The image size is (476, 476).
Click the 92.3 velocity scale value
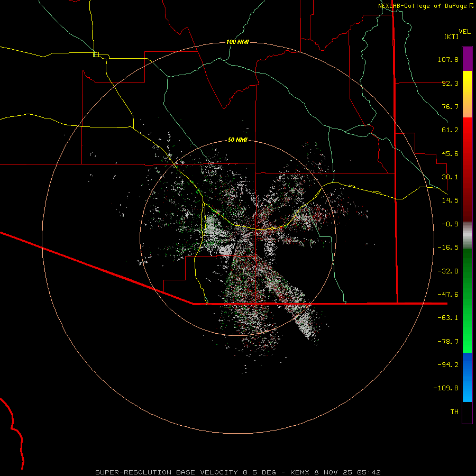click(x=450, y=83)
